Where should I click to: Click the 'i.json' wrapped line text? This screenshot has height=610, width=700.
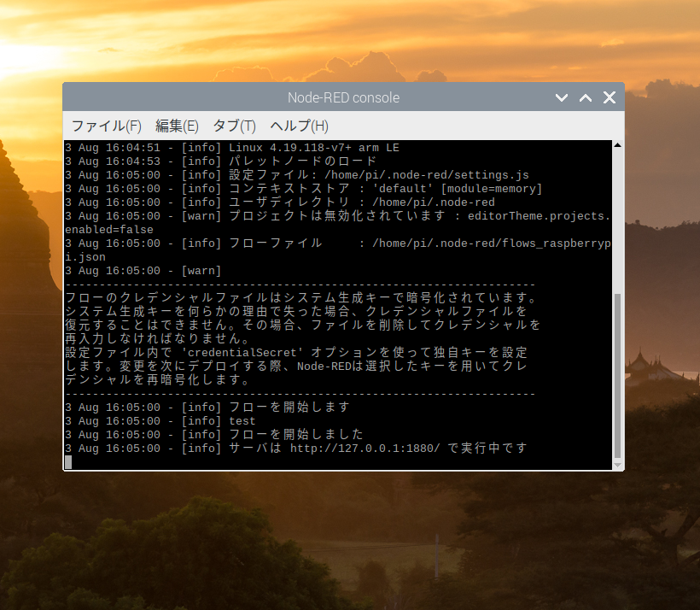85,257
